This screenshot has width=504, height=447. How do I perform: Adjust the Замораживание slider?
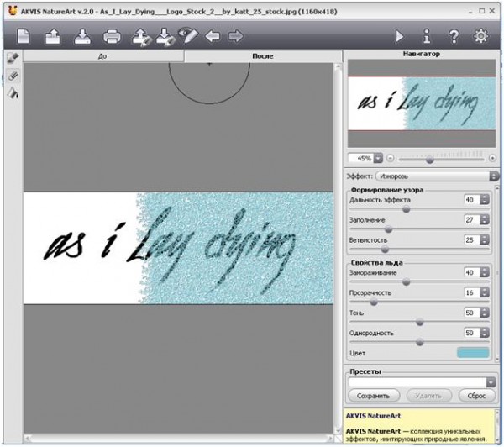407,282
